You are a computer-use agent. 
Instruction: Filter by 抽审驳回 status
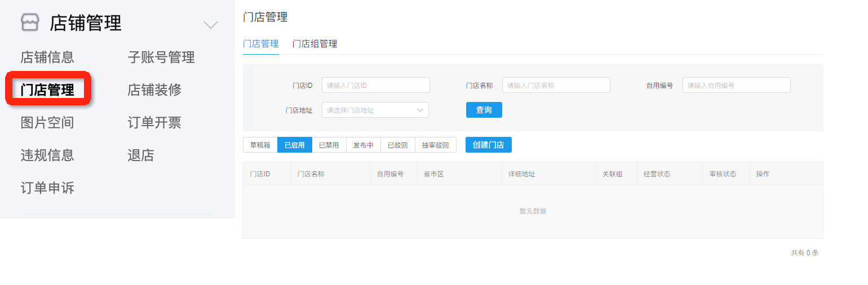(436, 145)
